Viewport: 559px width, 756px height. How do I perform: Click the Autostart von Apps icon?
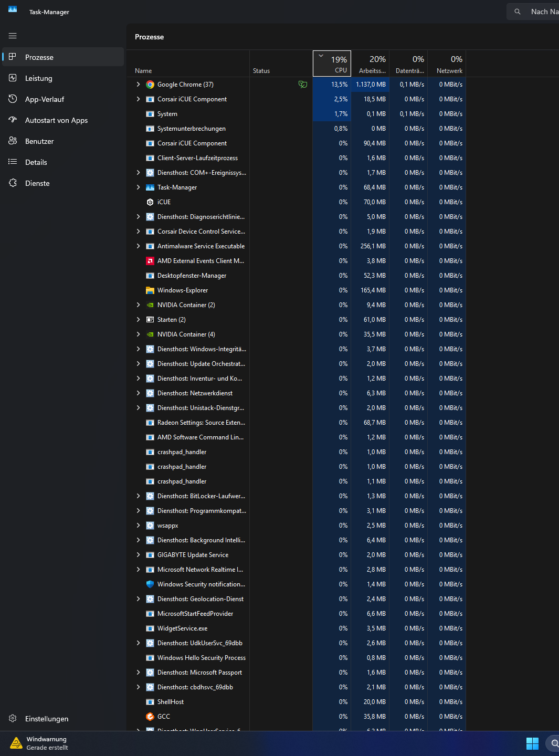[13, 120]
